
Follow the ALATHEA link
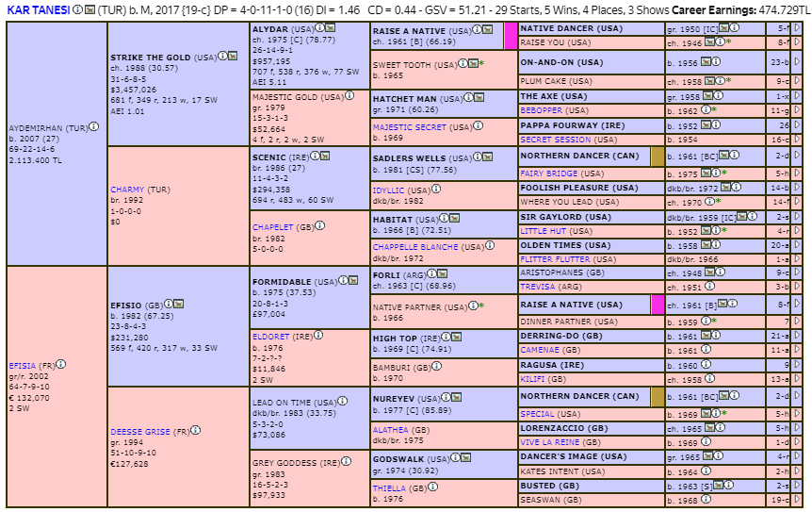click(x=391, y=430)
